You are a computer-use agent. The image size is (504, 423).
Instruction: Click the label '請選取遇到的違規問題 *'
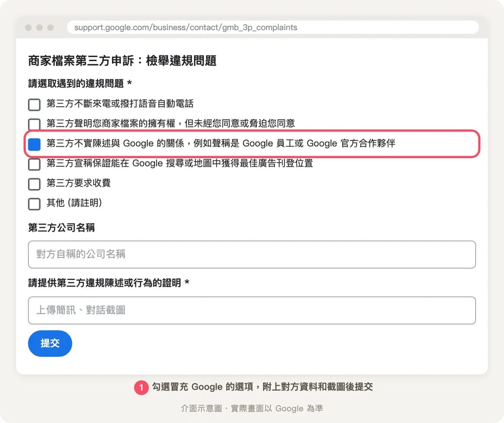coord(80,83)
